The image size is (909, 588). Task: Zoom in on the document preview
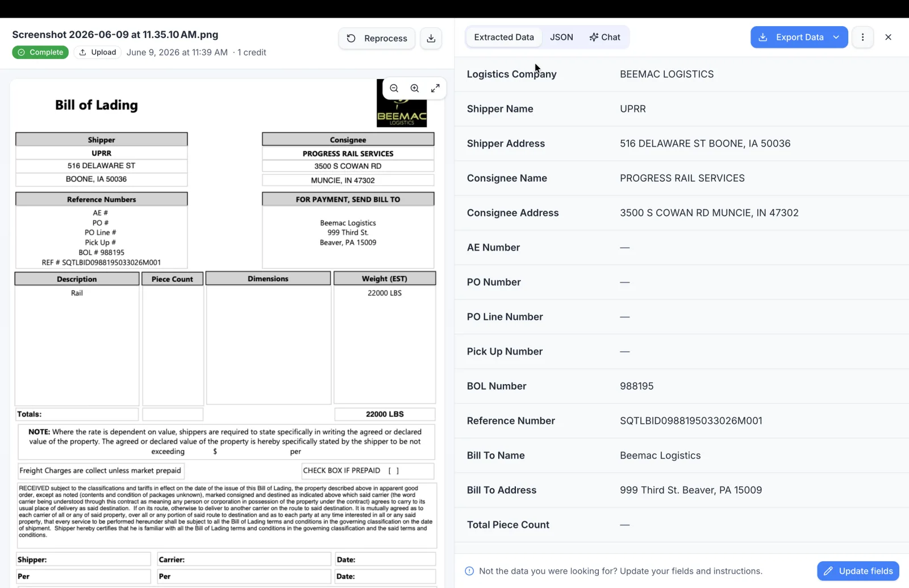pyautogui.click(x=415, y=88)
